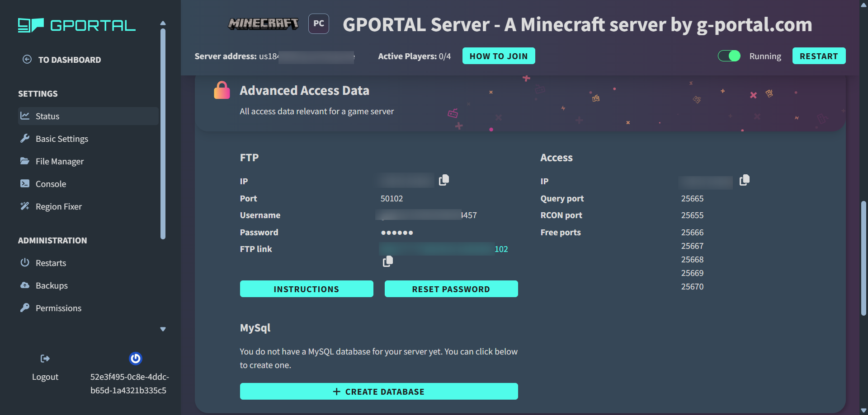868x415 pixels.
Task: Click the blue power account avatar icon
Action: point(136,359)
